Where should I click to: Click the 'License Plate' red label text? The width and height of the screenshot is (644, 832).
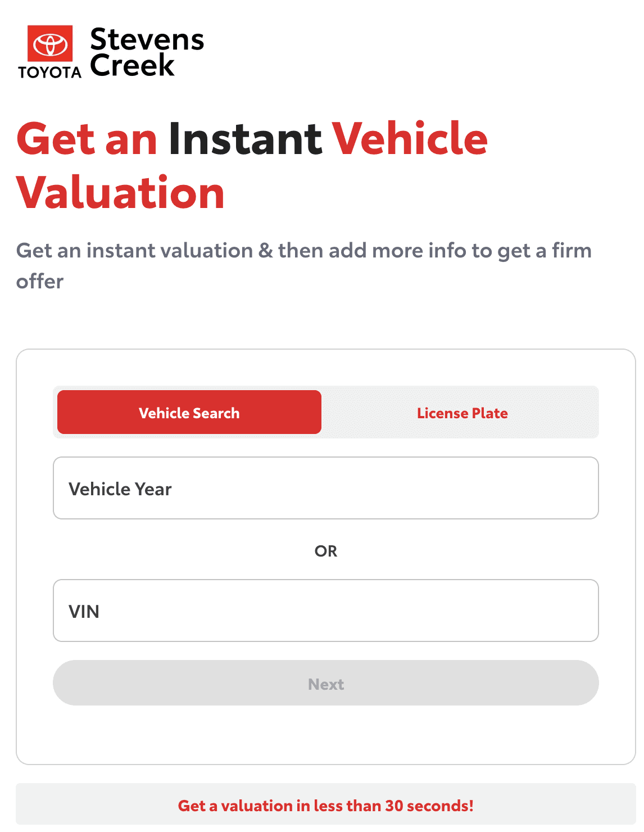pyautogui.click(x=462, y=413)
